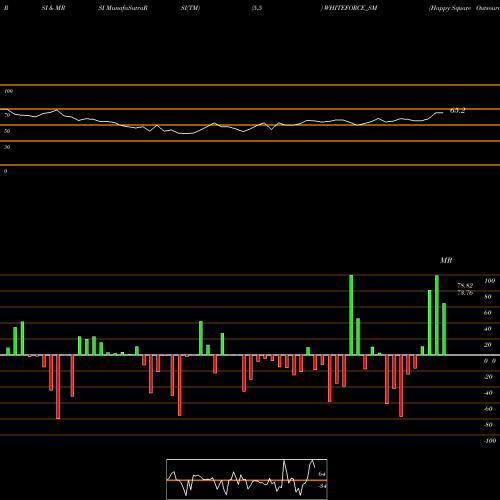Viewport: 500px width, 500px height.
Task: Click the 'SI & MR' header text
Action: 53,8
